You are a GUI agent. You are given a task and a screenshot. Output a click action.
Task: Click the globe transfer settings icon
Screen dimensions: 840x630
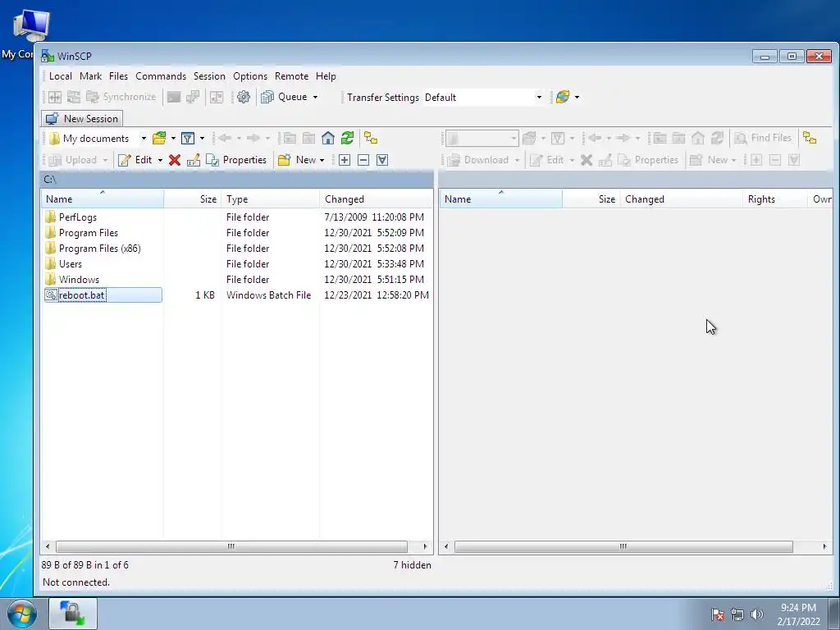(x=563, y=97)
